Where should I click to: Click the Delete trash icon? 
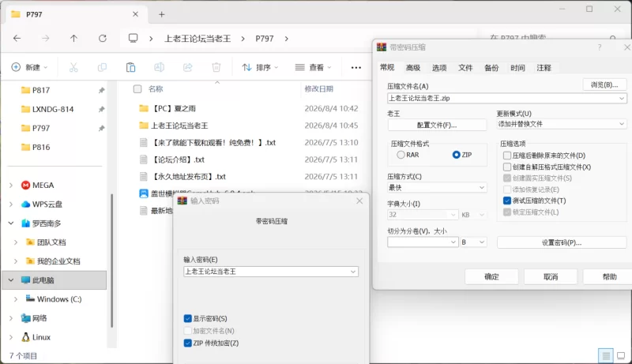tap(216, 67)
